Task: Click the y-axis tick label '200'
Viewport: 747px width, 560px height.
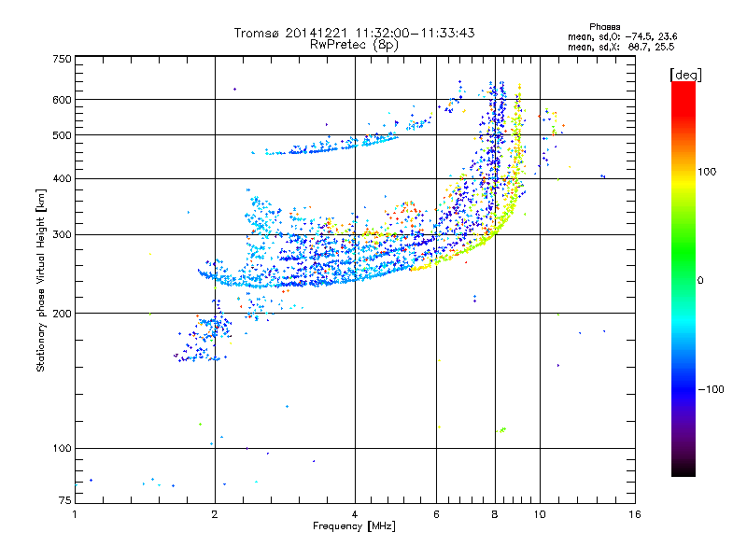Action: pyautogui.click(x=62, y=314)
